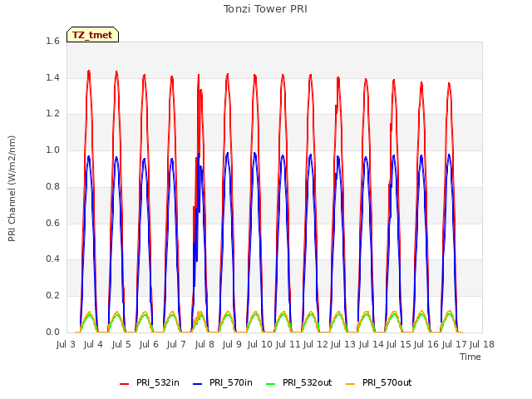
Task: Click the Jul 17 x-axis label
Action: (455, 344)
